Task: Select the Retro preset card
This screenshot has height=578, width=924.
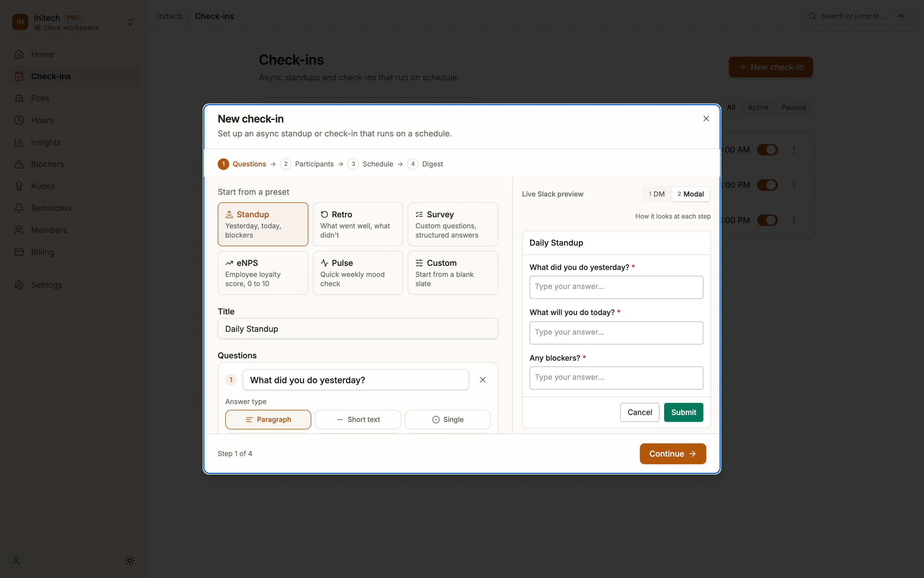Action: 358,224
